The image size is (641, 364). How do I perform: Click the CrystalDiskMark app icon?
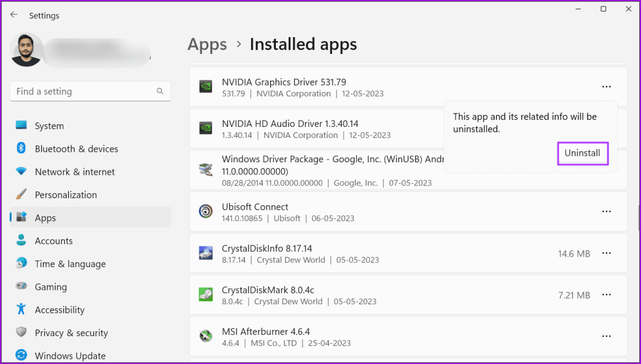[205, 295]
